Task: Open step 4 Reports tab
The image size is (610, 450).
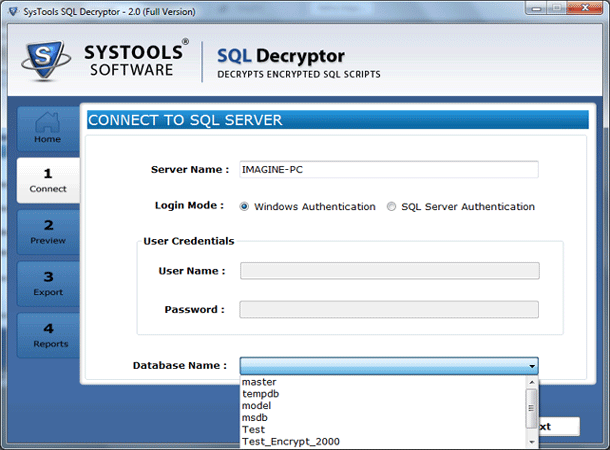Action: [48, 335]
